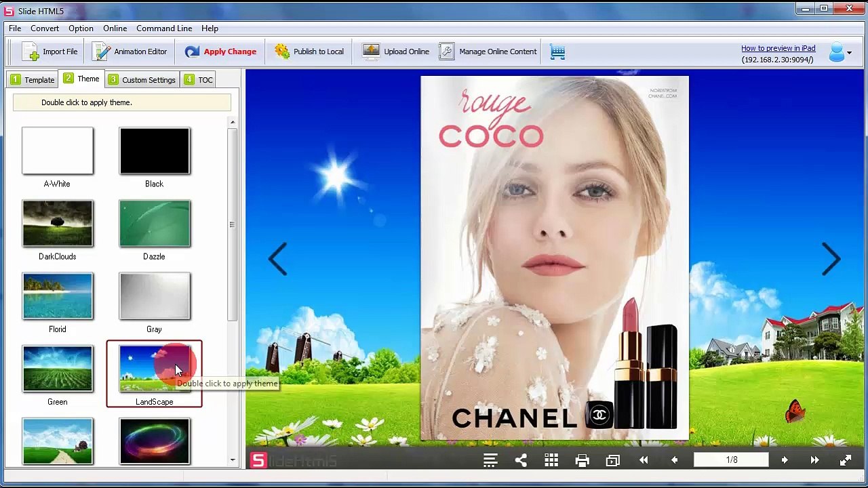Click the 192.168.2.30:9094 address text

[x=777, y=60]
